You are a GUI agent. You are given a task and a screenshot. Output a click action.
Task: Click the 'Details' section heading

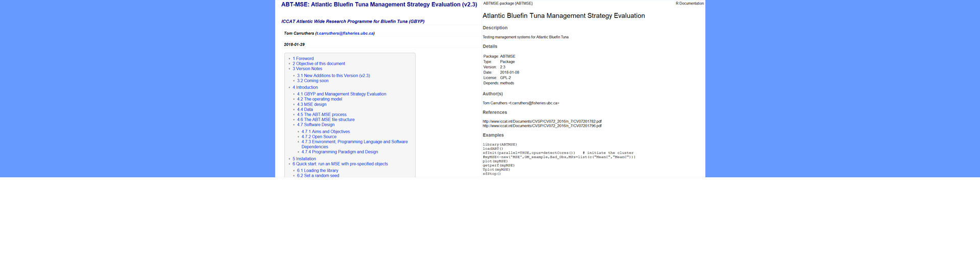coord(490,46)
